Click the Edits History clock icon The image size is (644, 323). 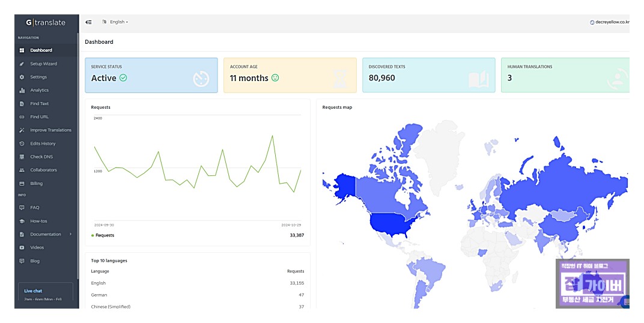tap(22, 143)
